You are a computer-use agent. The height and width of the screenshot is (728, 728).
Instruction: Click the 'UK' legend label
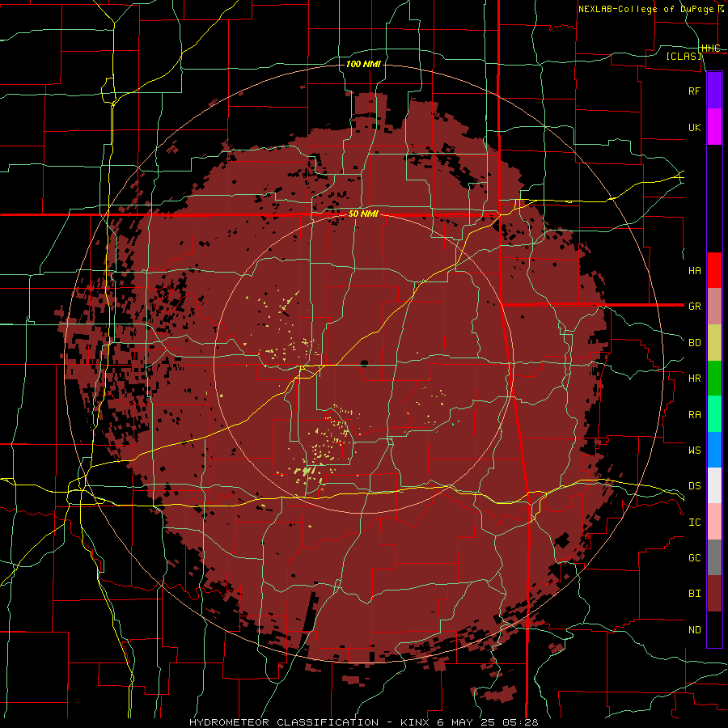point(695,128)
